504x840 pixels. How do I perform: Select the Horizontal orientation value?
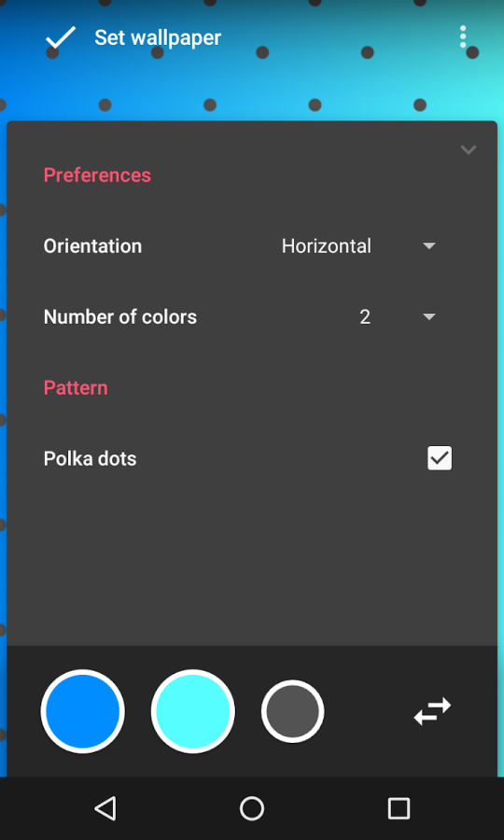point(326,245)
